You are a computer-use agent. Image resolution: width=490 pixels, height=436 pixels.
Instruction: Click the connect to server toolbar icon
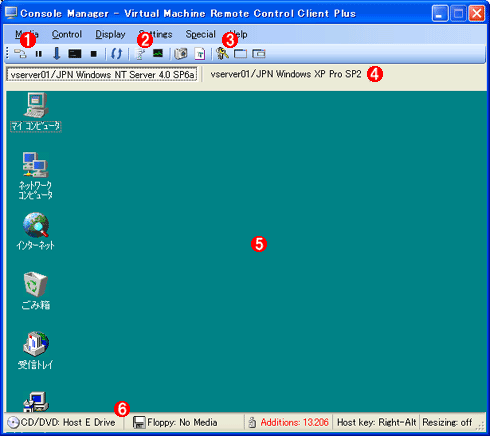pyautogui.click(x=20, y=53)
